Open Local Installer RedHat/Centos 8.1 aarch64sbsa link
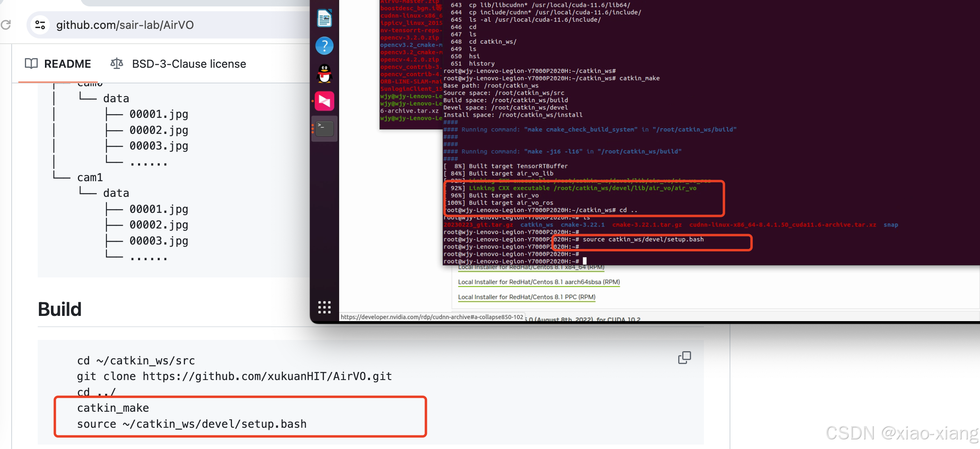The height and width of the screenshot is (449, 980). click(x=539, y=282)
